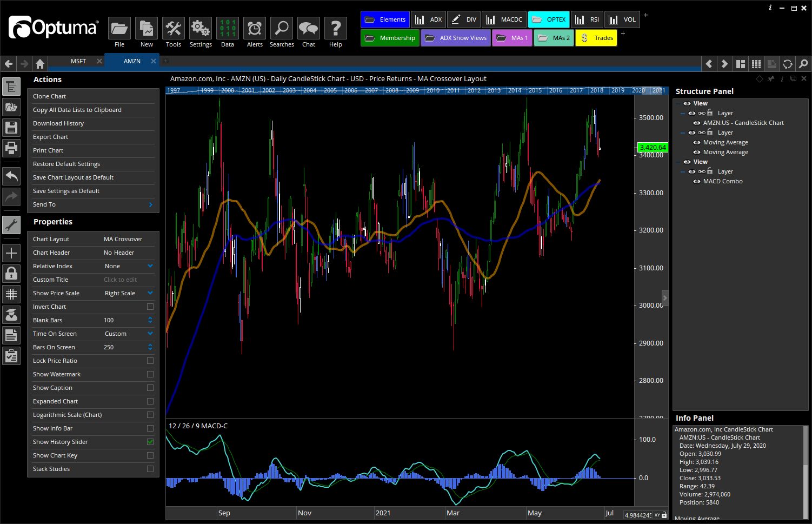
Task: Enable the Logarithmic Scale (Chart) checkbox
Action: coord(150,415)
